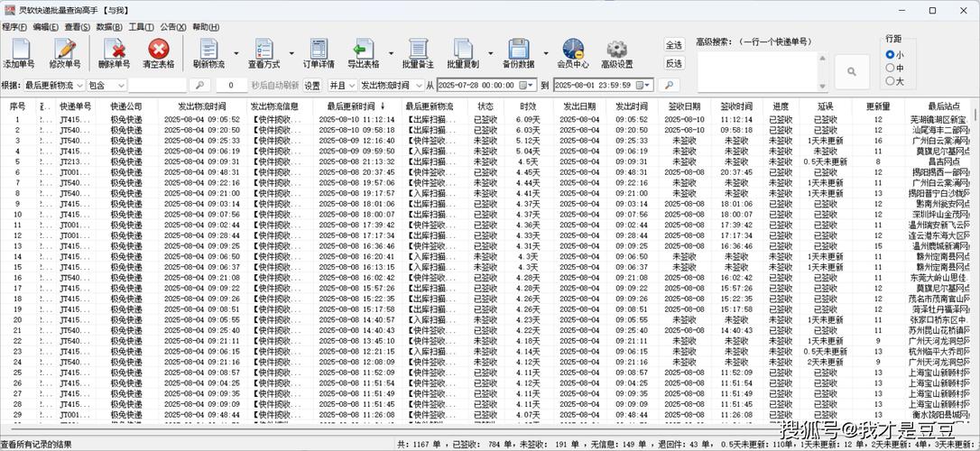
Task: Click the 全选 button
Action: [x=674, y=45]
